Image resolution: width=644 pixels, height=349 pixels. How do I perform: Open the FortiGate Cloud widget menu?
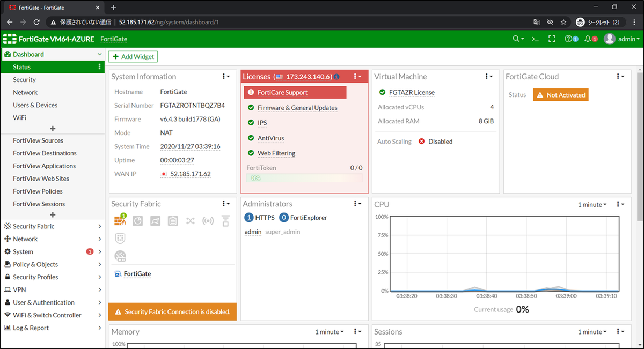point(620,77)
